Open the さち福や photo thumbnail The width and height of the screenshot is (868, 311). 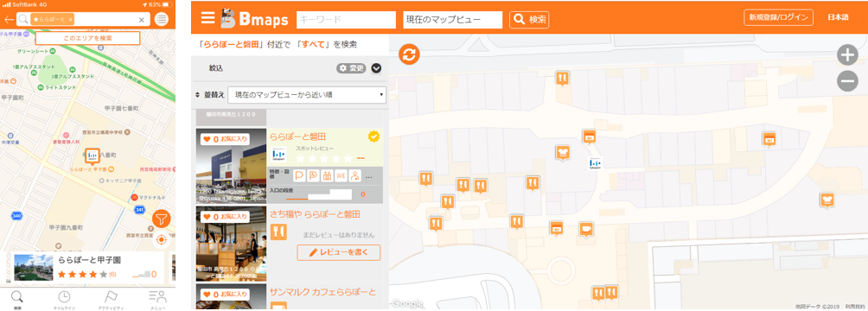[x=231, y=244]
